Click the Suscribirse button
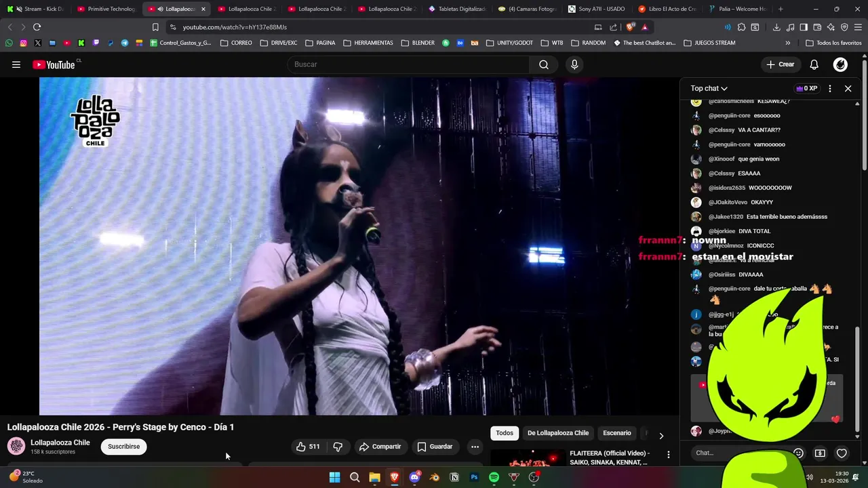The image size is (868, 488). pyautogui.click(x=124, y=447)
